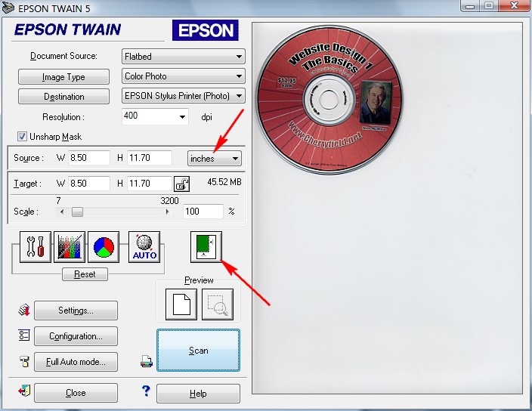This screenshot has width=532, height=411.
Task: Start scanning with the Scan button
Action: [199, 351]
